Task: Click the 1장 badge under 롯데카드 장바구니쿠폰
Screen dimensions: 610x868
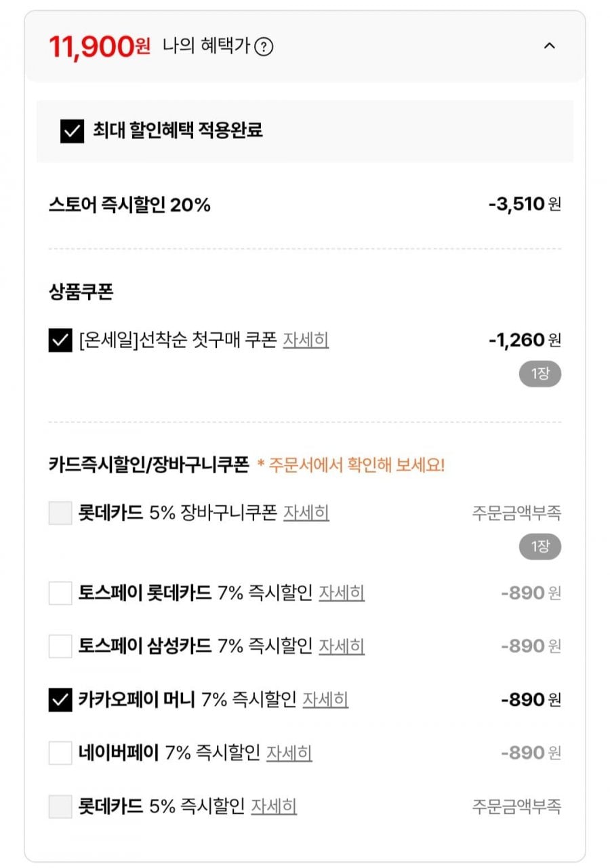Action: coord(540,547)
